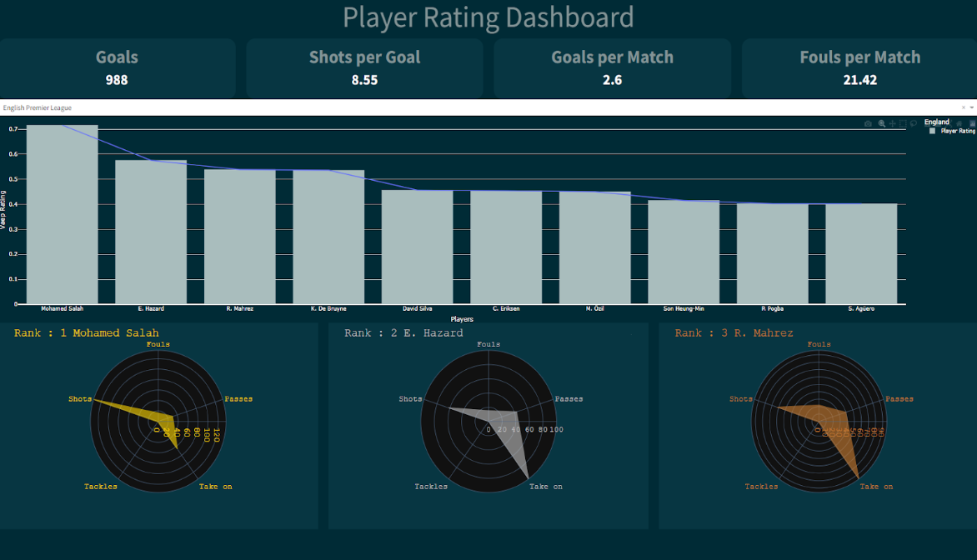Click the home icon to reset chart axes
The height and width of the screenshot is (560, 977).
(959, 123)
